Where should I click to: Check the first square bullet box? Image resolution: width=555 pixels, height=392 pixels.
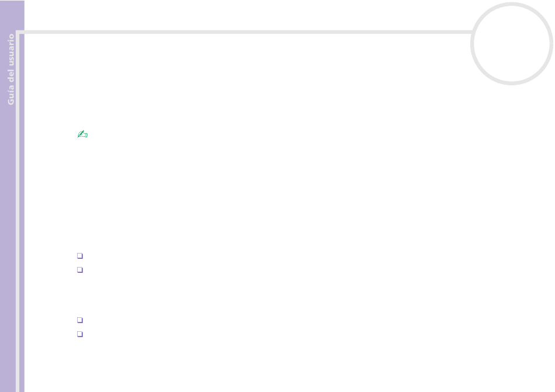(80, 255)
